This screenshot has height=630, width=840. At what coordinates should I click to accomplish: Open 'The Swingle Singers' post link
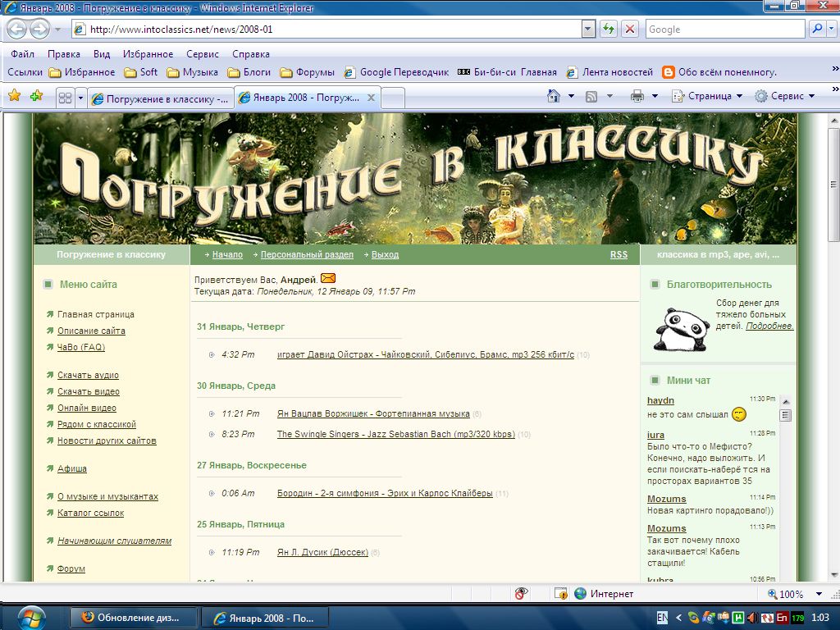pos(396,434)
